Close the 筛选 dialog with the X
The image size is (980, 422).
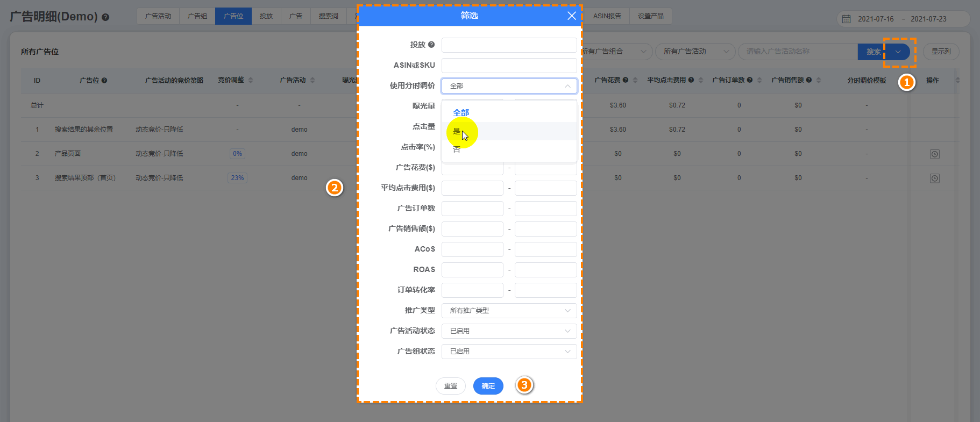tap(571, 16)
